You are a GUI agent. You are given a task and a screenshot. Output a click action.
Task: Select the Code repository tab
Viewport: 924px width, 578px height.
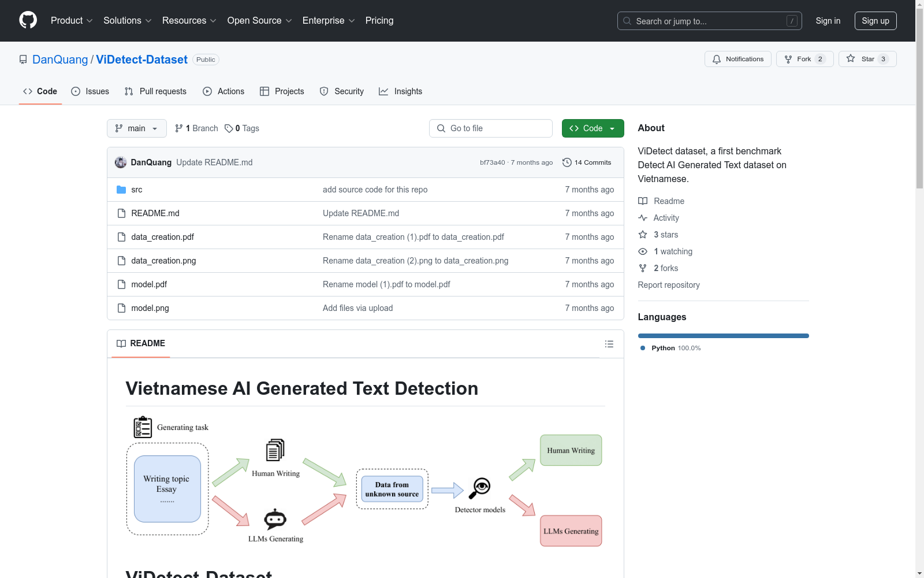coord(40,91)
